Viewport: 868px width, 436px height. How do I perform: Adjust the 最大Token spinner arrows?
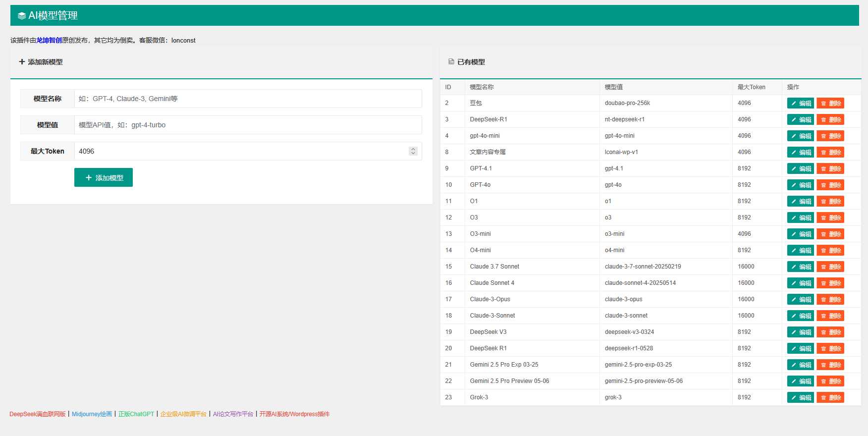(x=413, y=151)
